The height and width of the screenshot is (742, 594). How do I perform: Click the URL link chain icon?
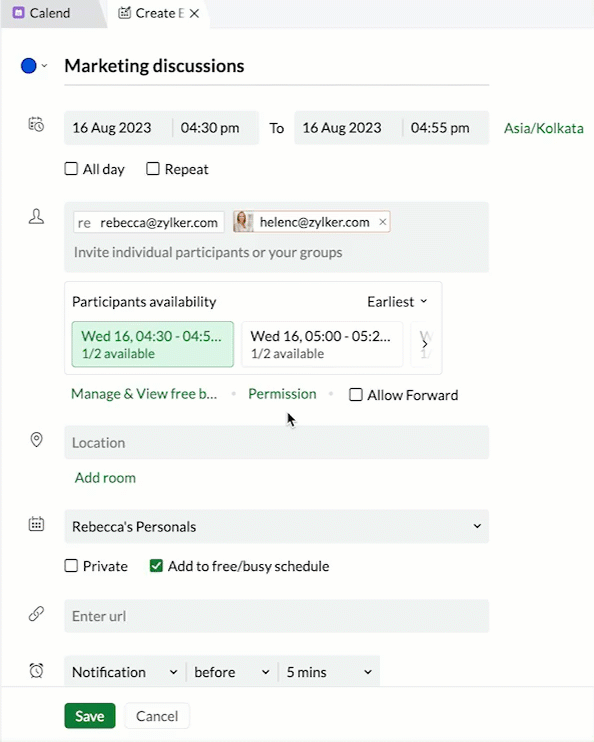36,614
